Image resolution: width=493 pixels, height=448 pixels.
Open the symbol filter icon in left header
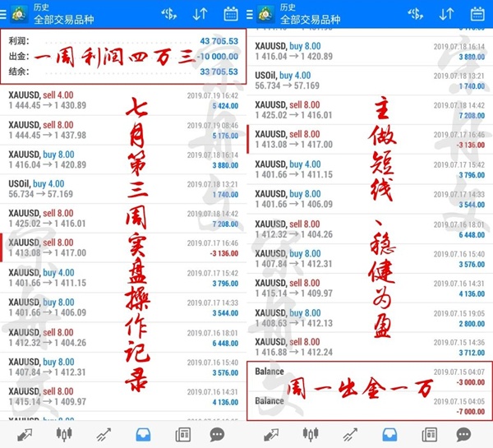(168, 14)
